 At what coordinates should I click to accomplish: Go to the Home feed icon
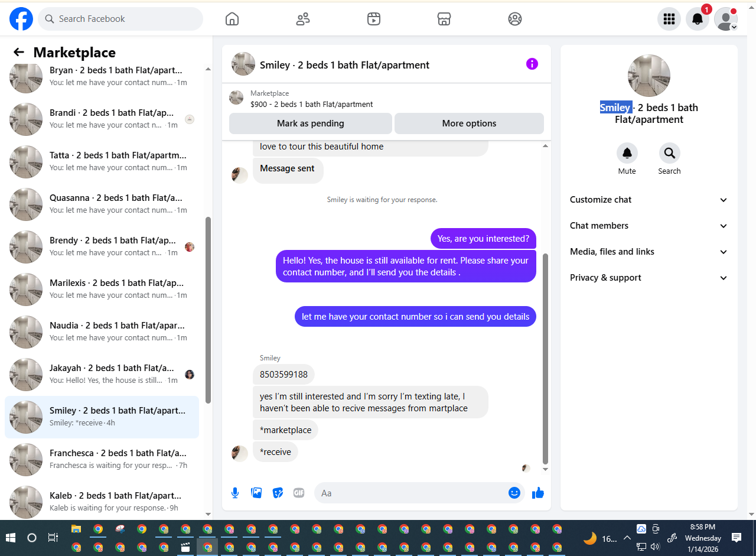coord(232,19)
